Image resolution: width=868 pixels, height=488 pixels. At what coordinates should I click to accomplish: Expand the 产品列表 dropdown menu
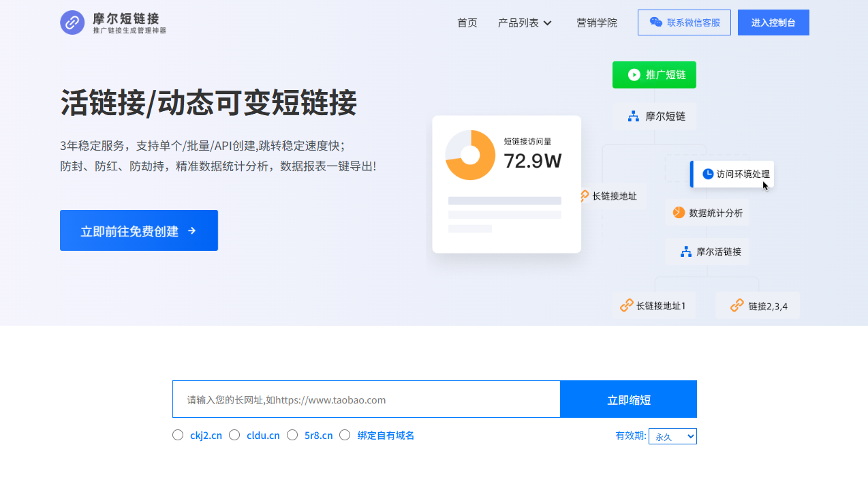[525, 22]
